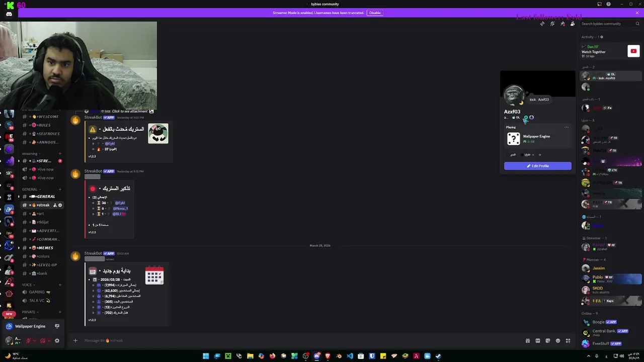Select member Pablo
Image resolution: width=644 pixels, height=362 pixels.
[611, 279]
